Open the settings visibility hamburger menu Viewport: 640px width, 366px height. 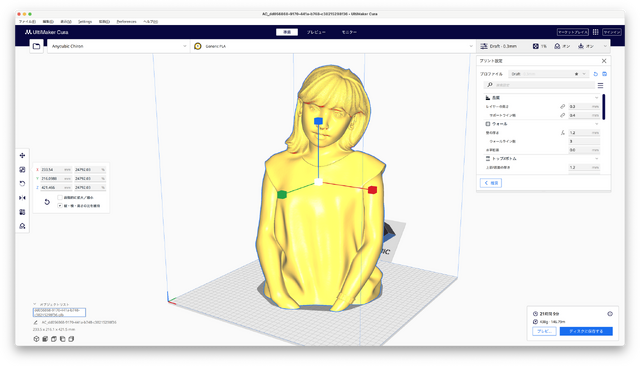(600, 85)
